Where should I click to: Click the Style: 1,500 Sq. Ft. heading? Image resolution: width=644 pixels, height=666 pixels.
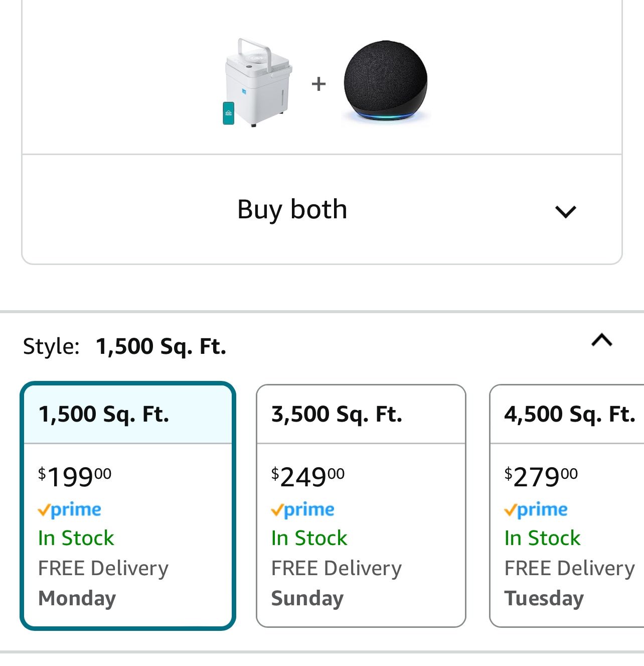coord(125,346)
